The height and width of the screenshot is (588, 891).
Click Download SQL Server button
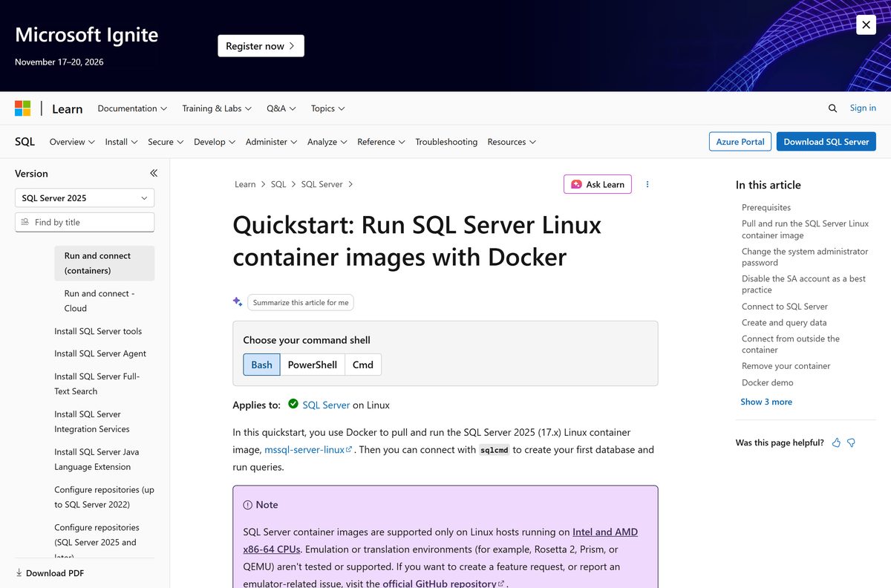(826, 142)
